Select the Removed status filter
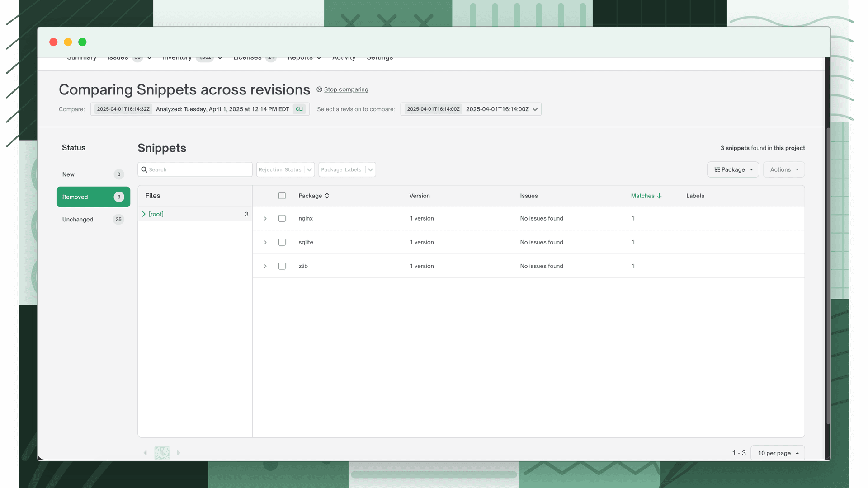Viewport: 868px width, 488px height. 93,197
